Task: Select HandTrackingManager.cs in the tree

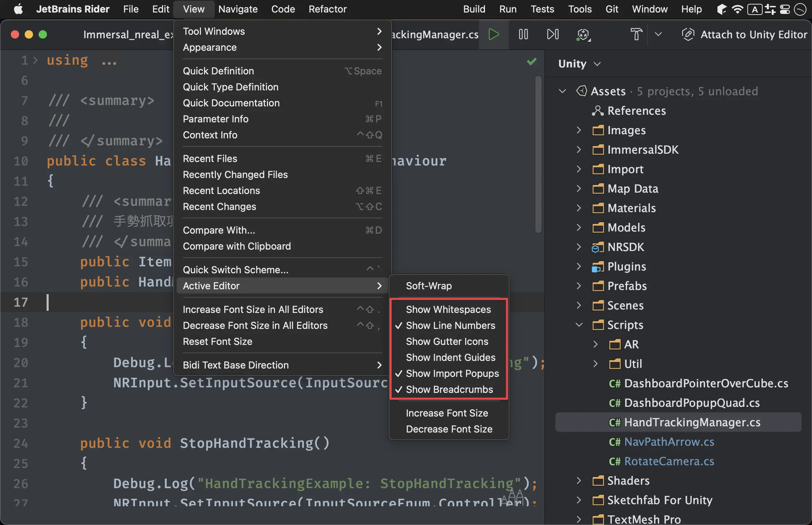Action: [x=678, y=422]
